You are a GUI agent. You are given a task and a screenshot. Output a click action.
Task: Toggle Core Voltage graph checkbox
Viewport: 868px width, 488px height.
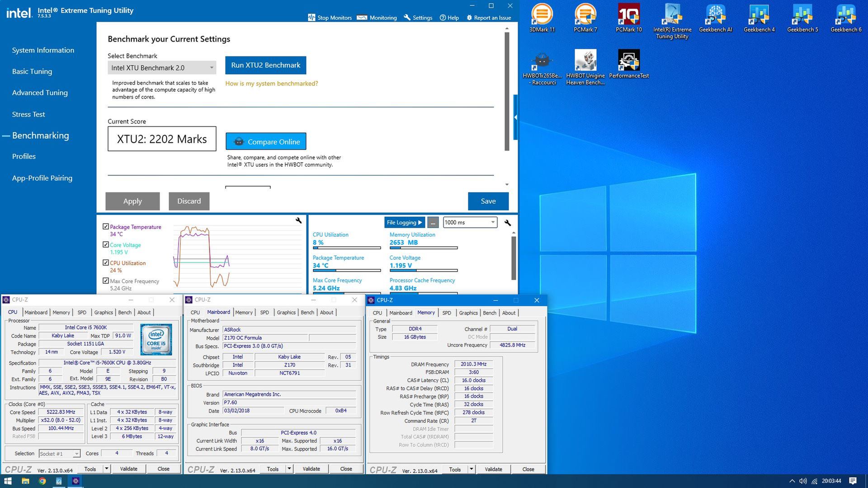106,244
